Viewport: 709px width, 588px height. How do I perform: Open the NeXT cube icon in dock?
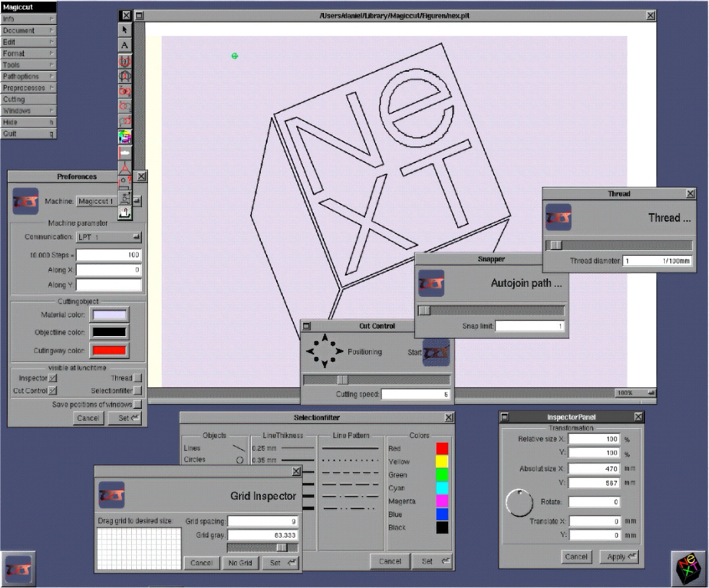[x=689, y=568]
